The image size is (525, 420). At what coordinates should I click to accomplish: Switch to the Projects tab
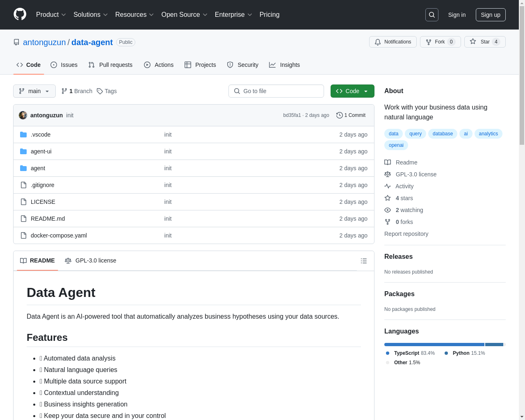pos(200,65)
